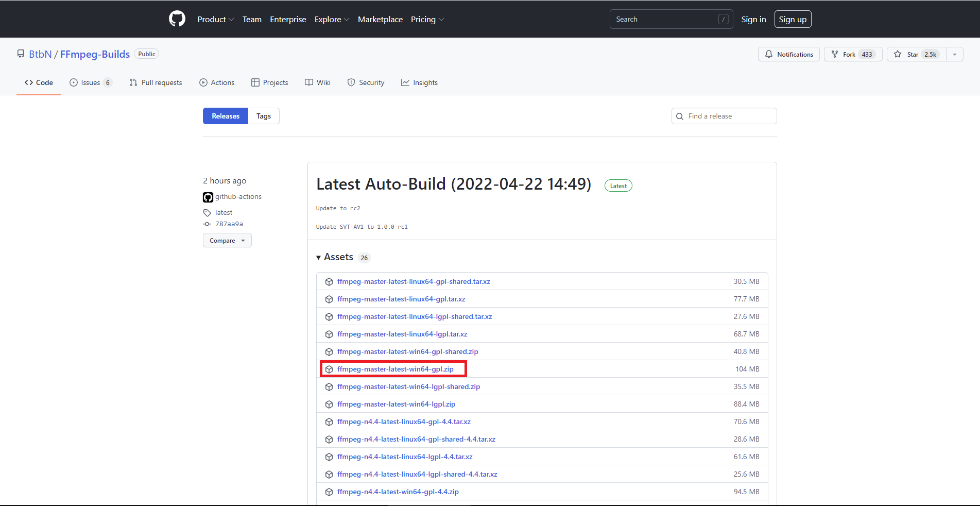Open the Insights tab
This screenshot has width=980, height=506.
click(x=420, y=82)
